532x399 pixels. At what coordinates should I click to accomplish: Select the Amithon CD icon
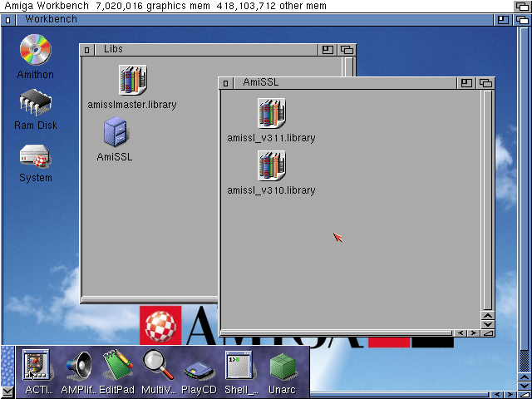pos(35,50)
